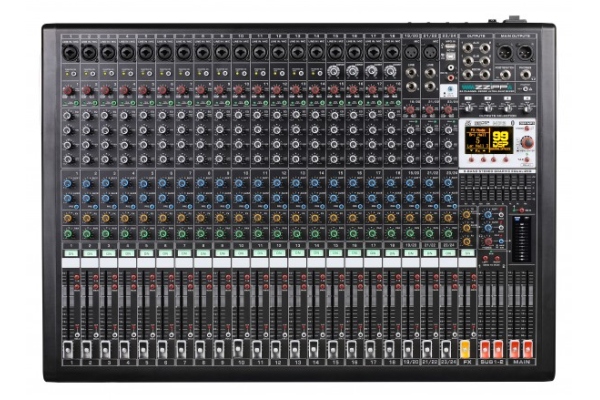Click the channel 4 orange FX knob
Image resolution: width=600 pixels, height=400 pixels.
click(x=124, y=218)
